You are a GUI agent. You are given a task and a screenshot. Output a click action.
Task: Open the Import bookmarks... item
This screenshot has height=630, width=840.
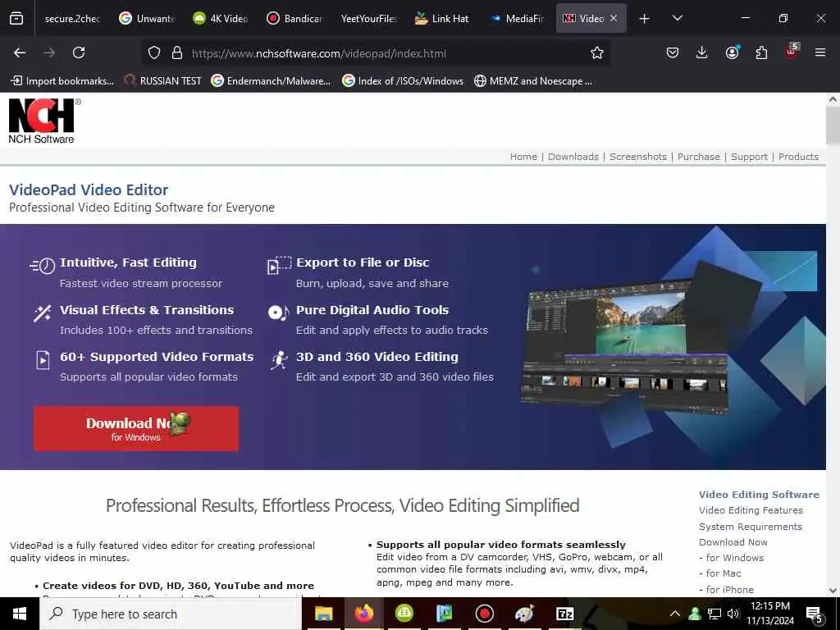click(62, 81)
